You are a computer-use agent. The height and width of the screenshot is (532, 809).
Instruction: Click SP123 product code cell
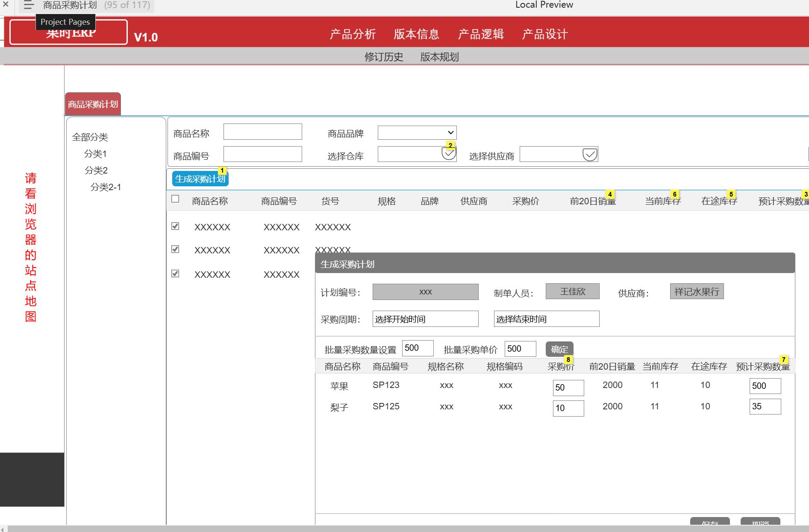pyautogui.click(x=386, y=385)
